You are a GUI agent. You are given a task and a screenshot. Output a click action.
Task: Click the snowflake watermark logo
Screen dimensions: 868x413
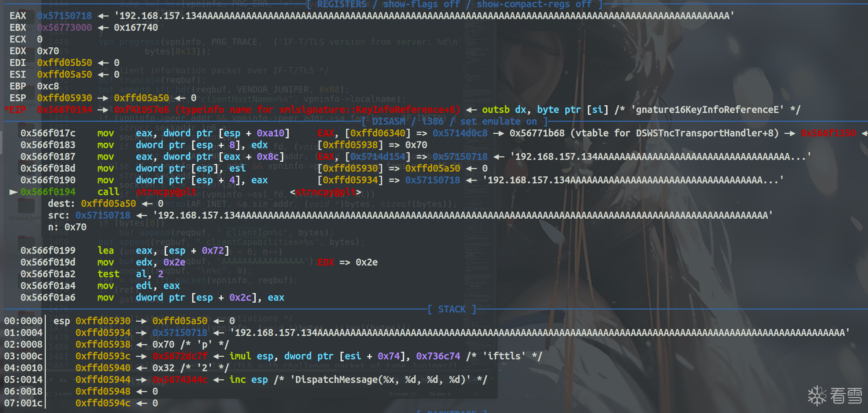817,396
